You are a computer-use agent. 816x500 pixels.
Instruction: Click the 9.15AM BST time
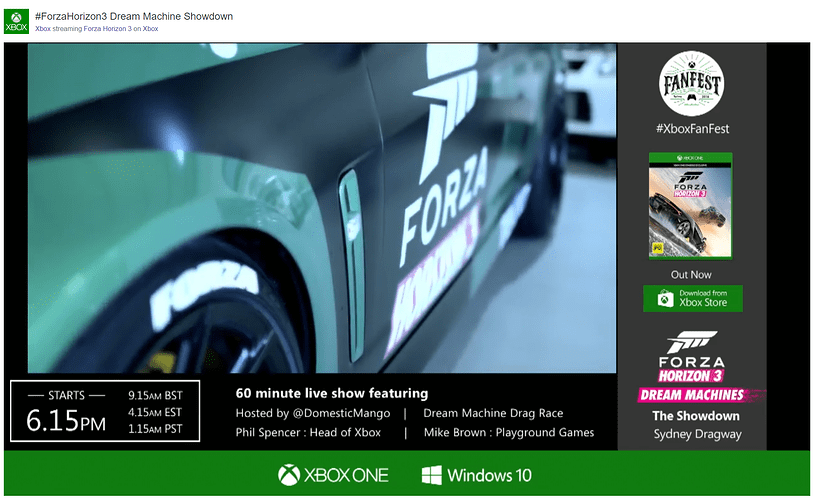155,395
